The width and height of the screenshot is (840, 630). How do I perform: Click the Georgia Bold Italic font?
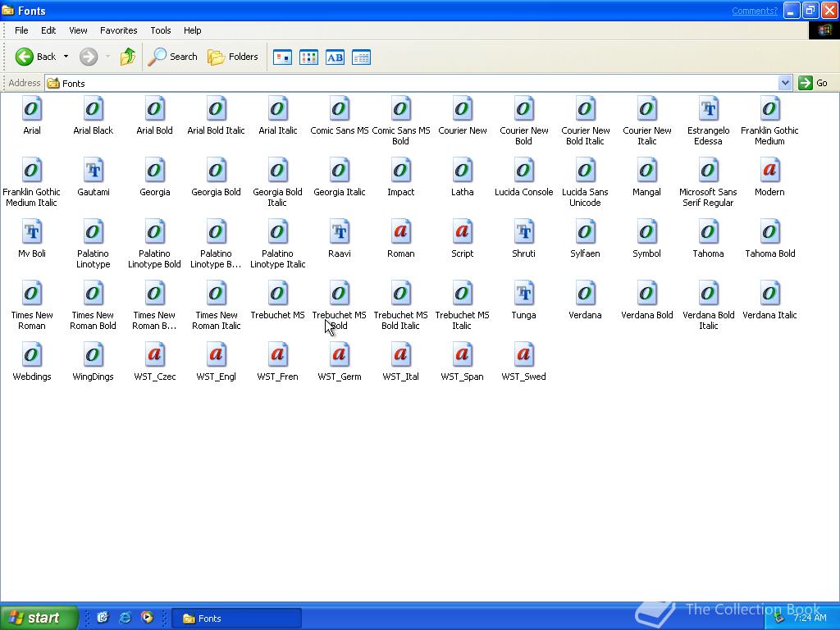(277, 171)
